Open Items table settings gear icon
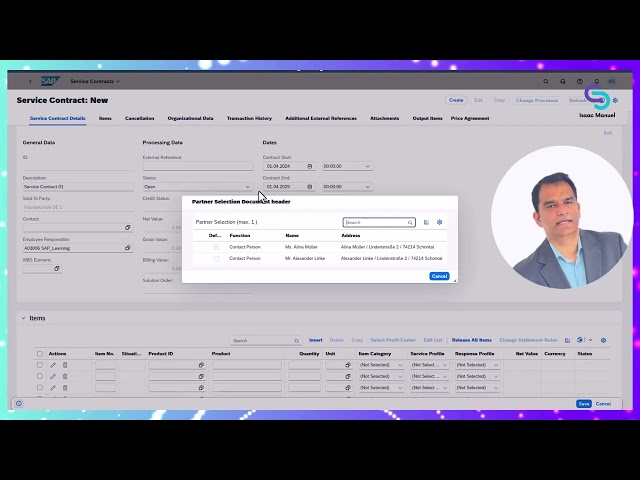 tap(603, 340)
